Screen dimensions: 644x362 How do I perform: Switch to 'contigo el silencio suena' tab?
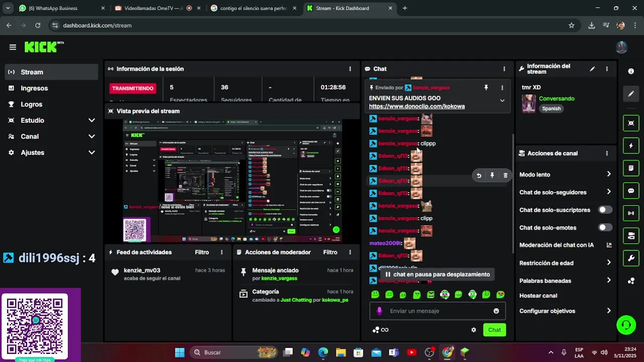pyautogui.click(x=253, y=8)
